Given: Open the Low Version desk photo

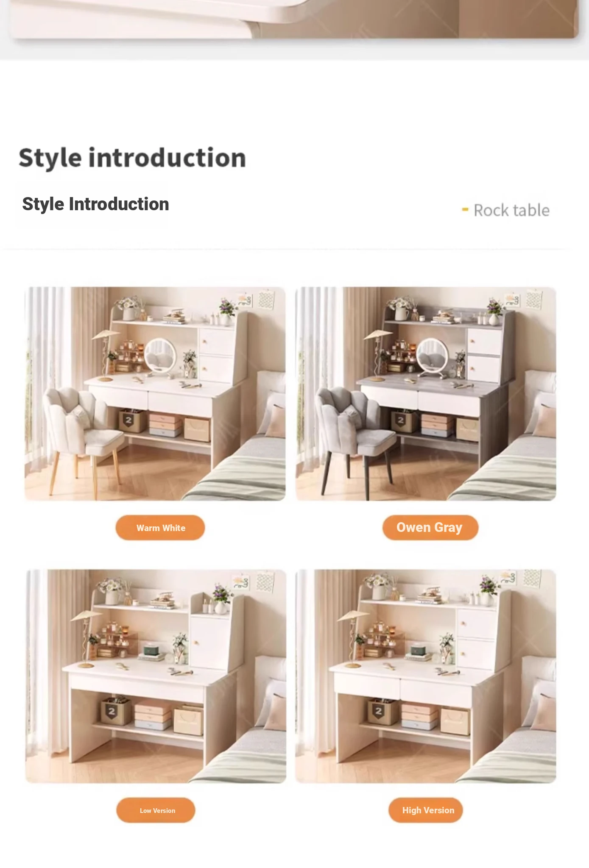Looking at the screenshot, I should [x=156, y=676].
